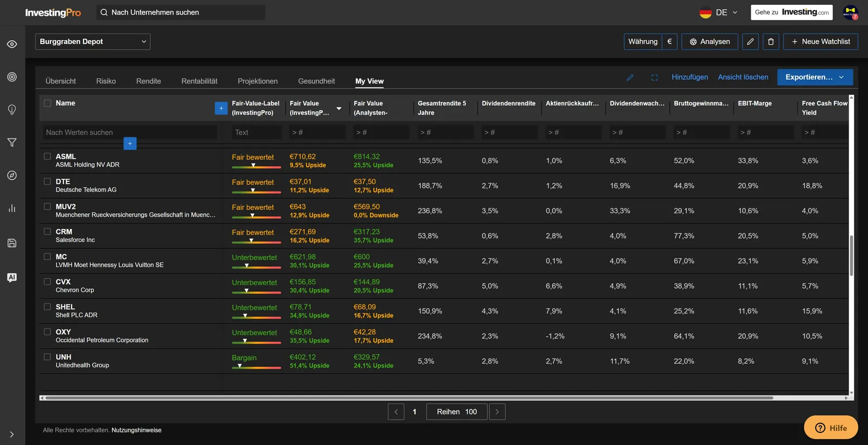This screenshot has height=445, width=868.
Task: Open the filter screener icon in sidebar
Action: click(12, 142)
